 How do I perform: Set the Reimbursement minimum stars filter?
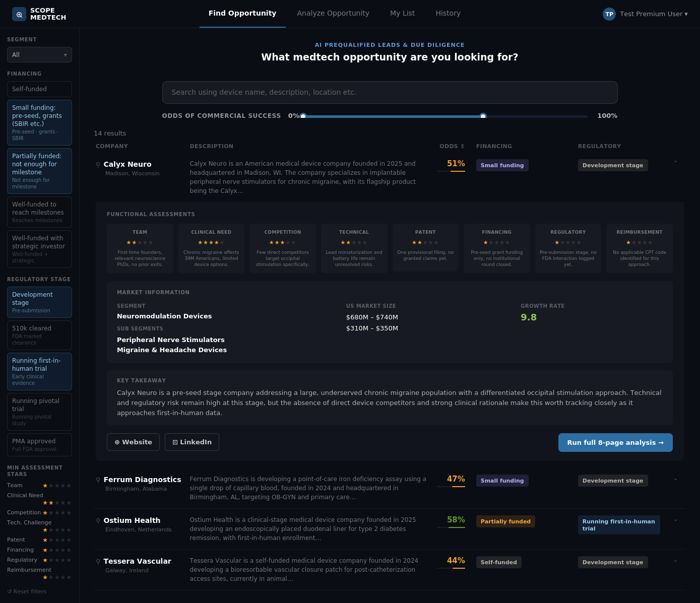tap(57, 577)
